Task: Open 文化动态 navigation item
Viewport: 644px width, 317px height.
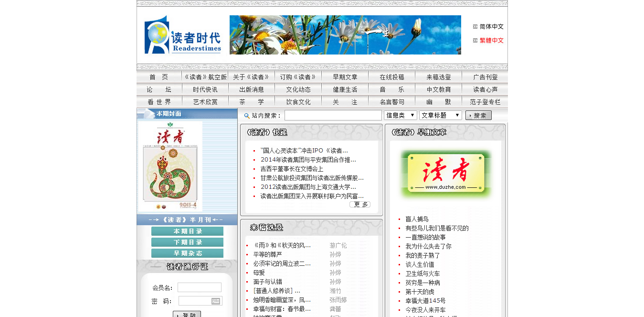Action: (298, 89)
